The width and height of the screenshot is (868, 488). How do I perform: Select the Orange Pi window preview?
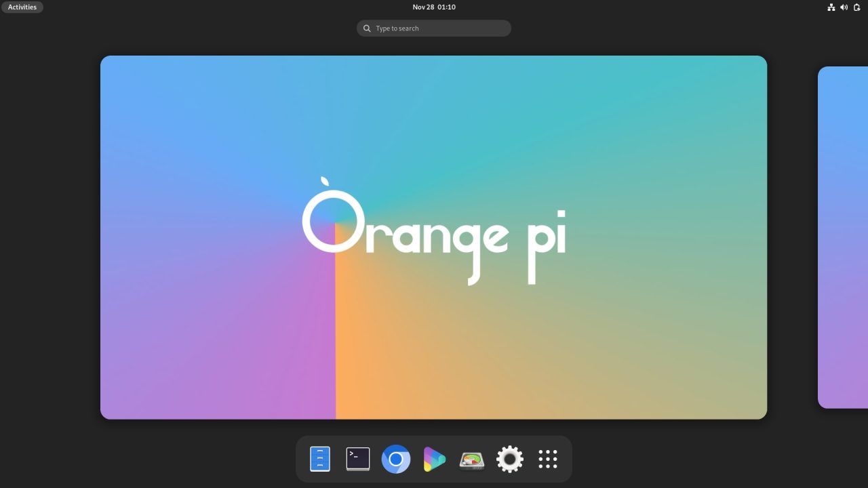(433, 237)
